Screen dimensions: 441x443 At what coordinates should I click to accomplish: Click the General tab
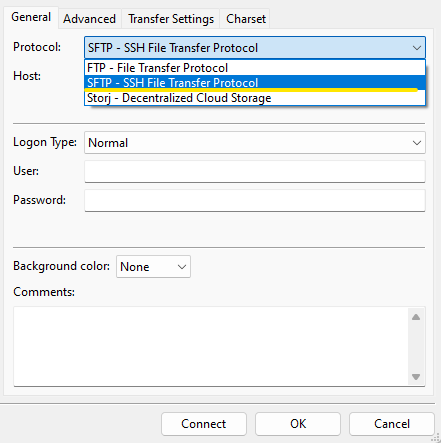(x=31, y=17)
